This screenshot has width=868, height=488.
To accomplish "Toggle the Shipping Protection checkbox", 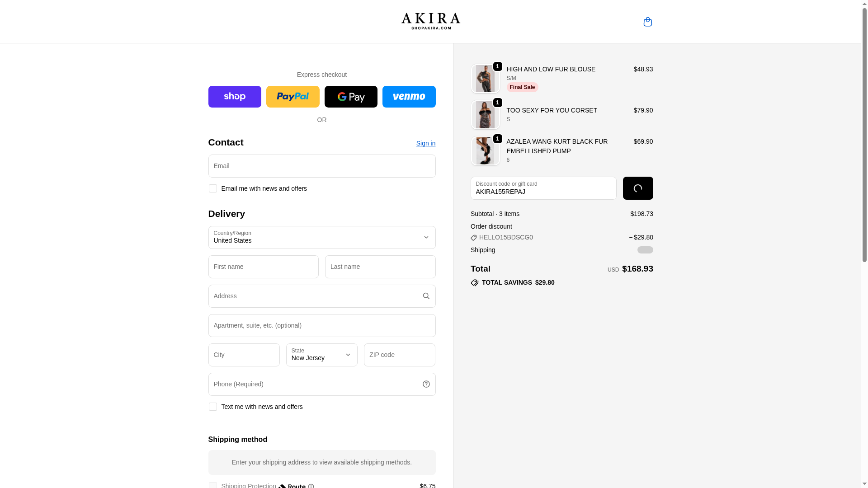I will click(x=212, y=485).
